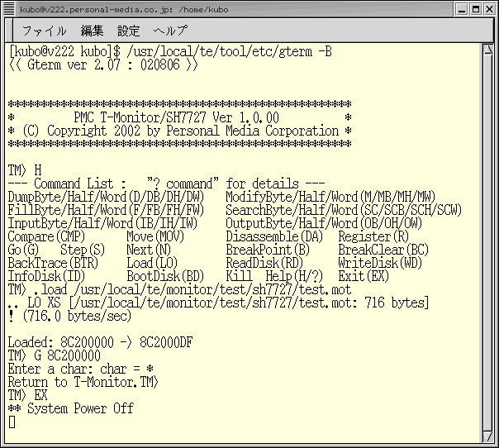Click 'SearchByte/Half/Word(SC/SCB/SCH/SCW)' text
This screenshot has width=499, height=448.
[x=344, y=210]
